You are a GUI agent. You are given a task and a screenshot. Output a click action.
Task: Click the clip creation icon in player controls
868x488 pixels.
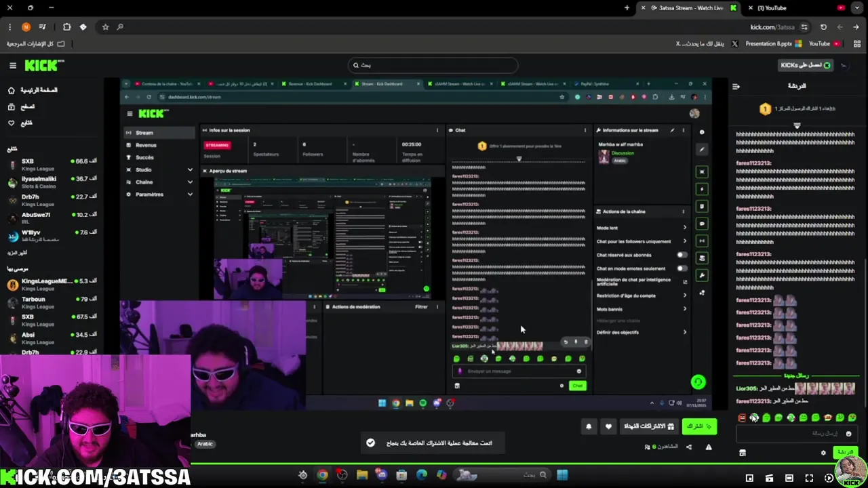click(x=769, y=478)
